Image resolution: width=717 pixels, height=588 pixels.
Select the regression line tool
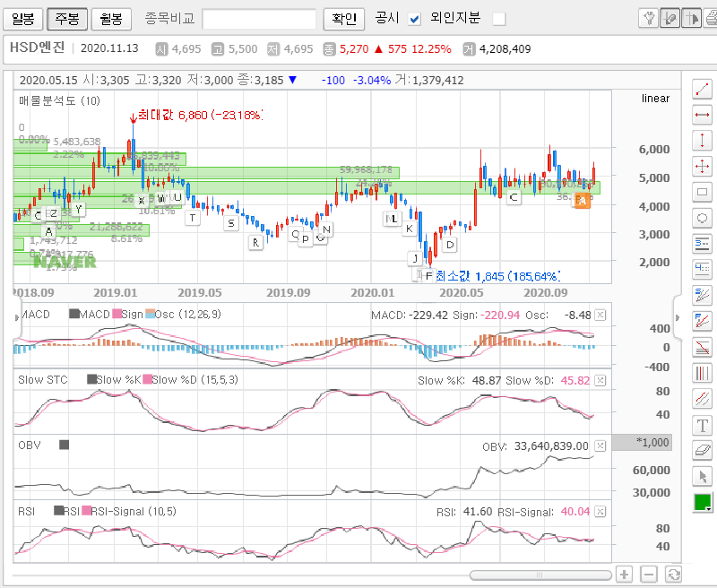(x=702, y=347)
